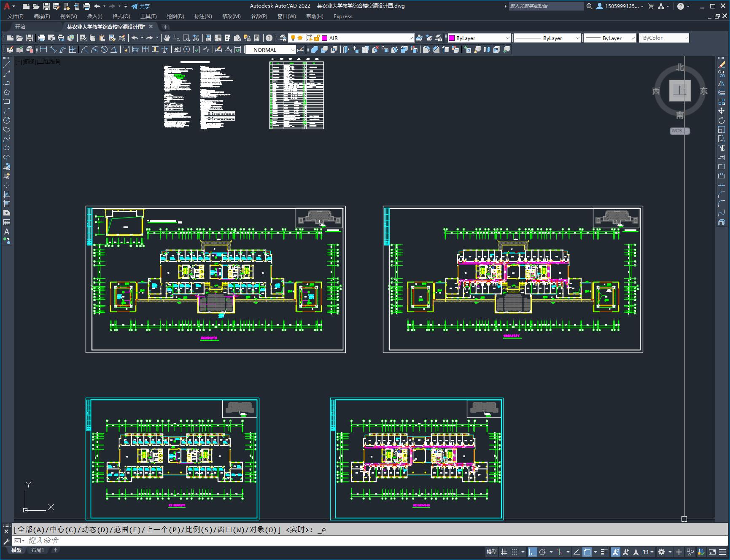
Task: Open the 绘图(D) menu
Action: pyautogui.click(x=175, y=16)
